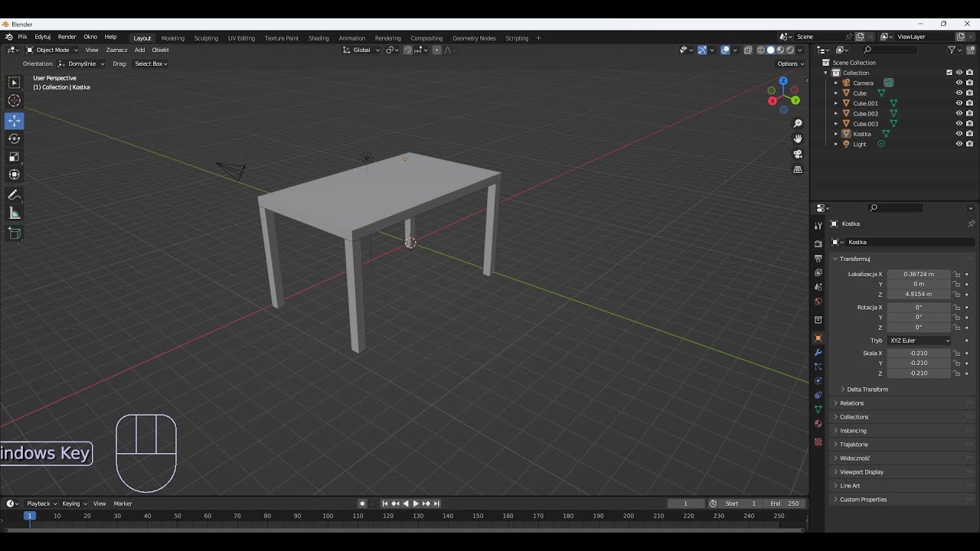
Task: Open the Particles properties tab
Action: click(818, 367)
